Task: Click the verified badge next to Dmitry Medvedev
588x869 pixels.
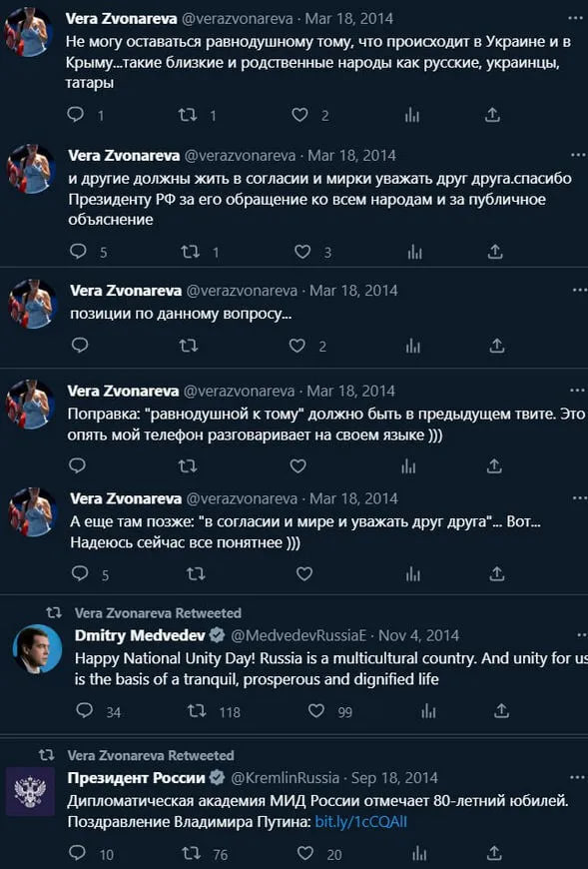Action: [x=214, y=634]
